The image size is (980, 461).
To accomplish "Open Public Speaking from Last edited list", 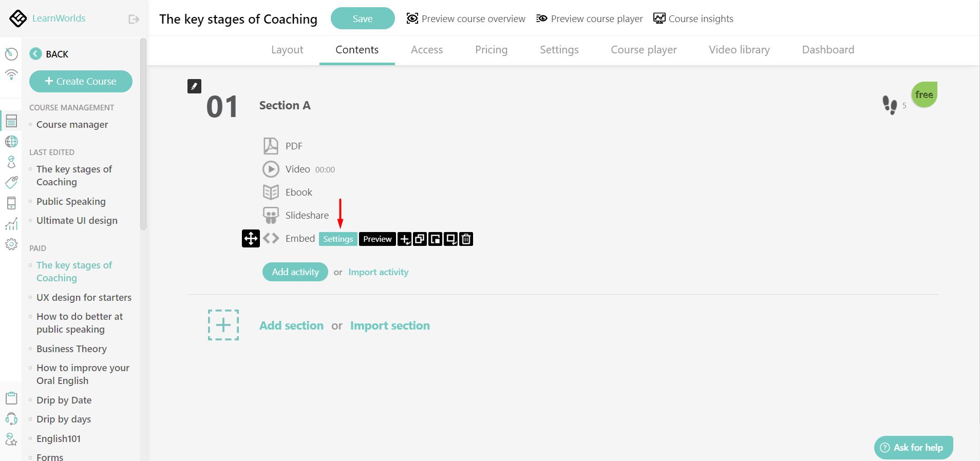I will tap(71, 201).
